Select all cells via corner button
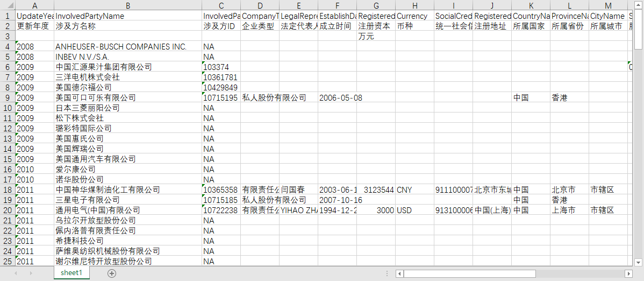The height and width of the screenshot is (281, 644). (8, 5)
